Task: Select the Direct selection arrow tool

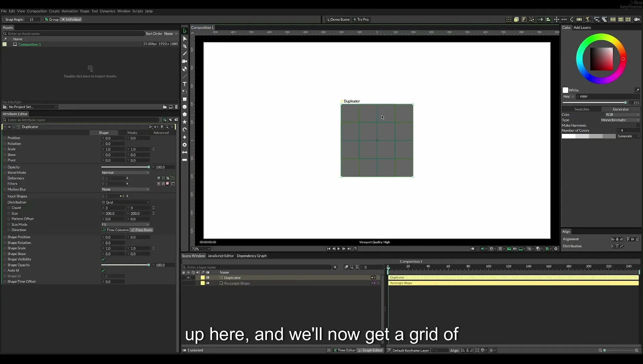Action: pyautogui.click(x=185, y=38)
